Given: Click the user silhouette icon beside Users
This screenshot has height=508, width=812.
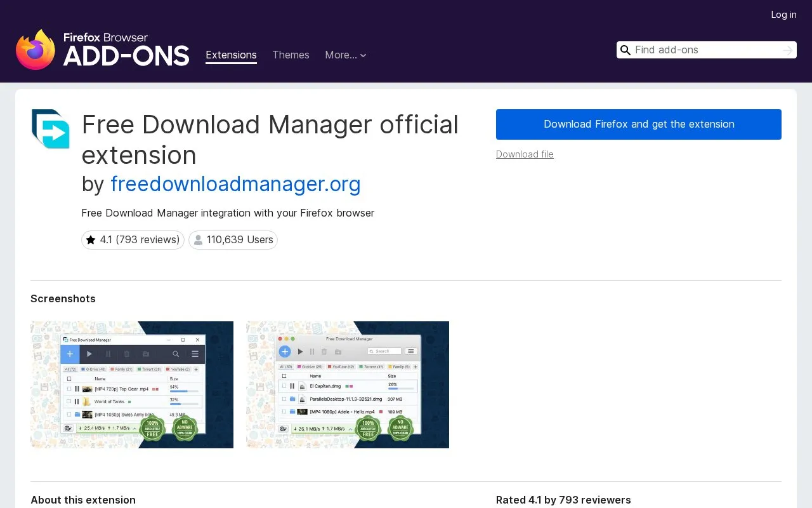Looking at the screenshot, I should point(198,240).
